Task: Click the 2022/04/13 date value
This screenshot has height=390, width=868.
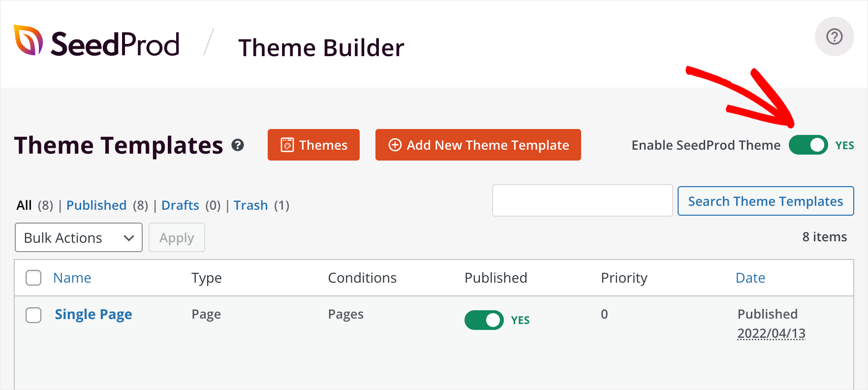Action: [x=771, y=333]
